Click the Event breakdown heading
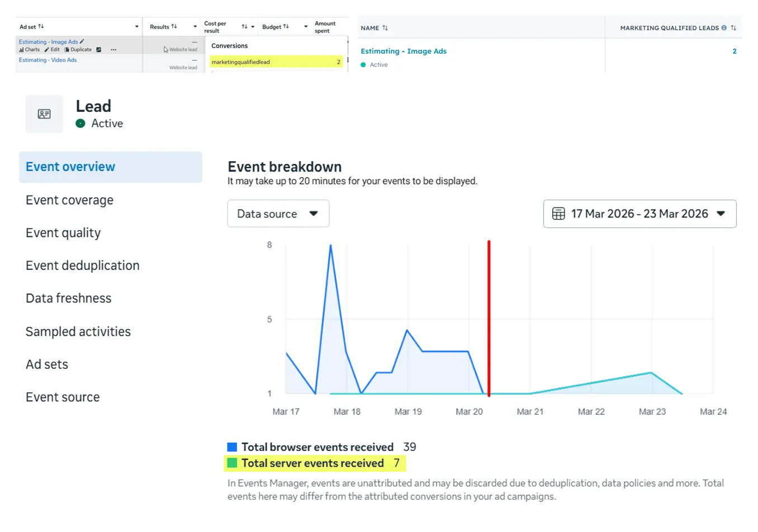 click(285, 167)
